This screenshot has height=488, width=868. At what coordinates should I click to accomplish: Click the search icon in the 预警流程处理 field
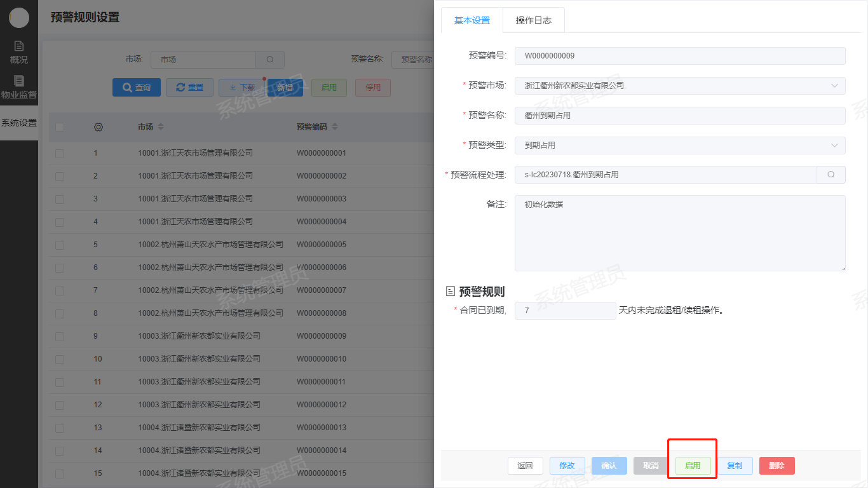pyautogui.click(x=831, y=175)
